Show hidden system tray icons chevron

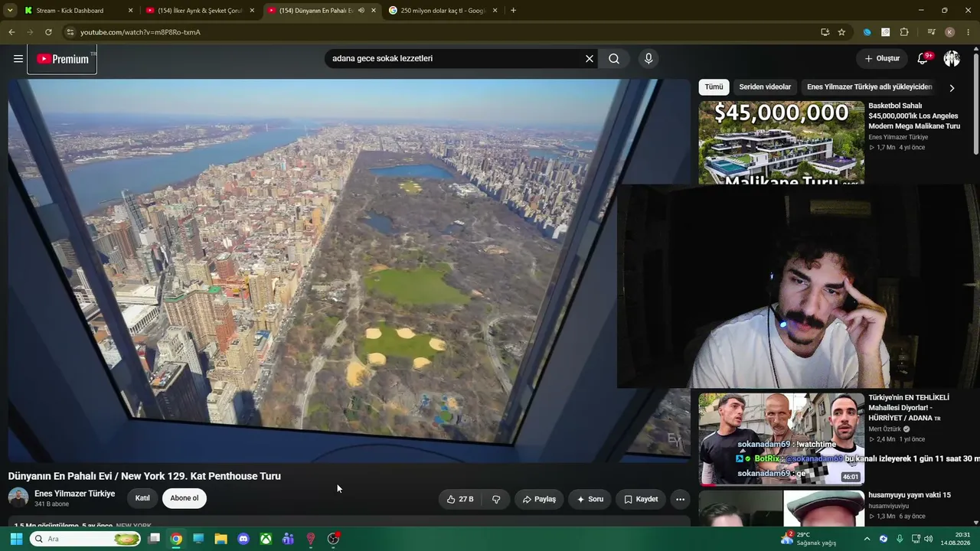(x=867, y=539)
